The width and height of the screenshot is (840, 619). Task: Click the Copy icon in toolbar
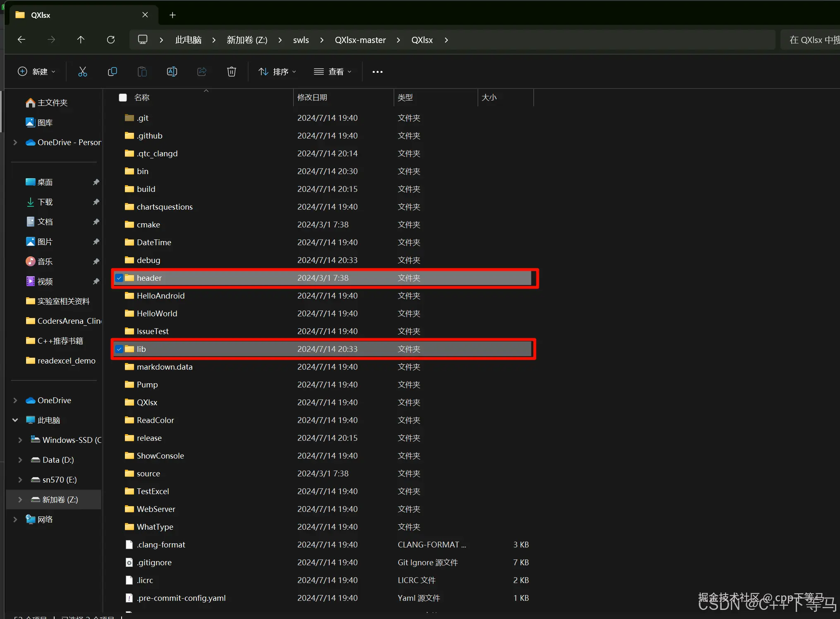[112, 72]
